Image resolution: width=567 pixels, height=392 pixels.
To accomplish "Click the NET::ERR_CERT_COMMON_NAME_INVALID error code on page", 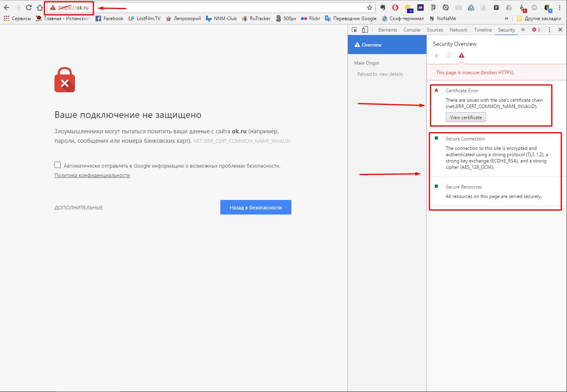I will (x=242, y=141).
